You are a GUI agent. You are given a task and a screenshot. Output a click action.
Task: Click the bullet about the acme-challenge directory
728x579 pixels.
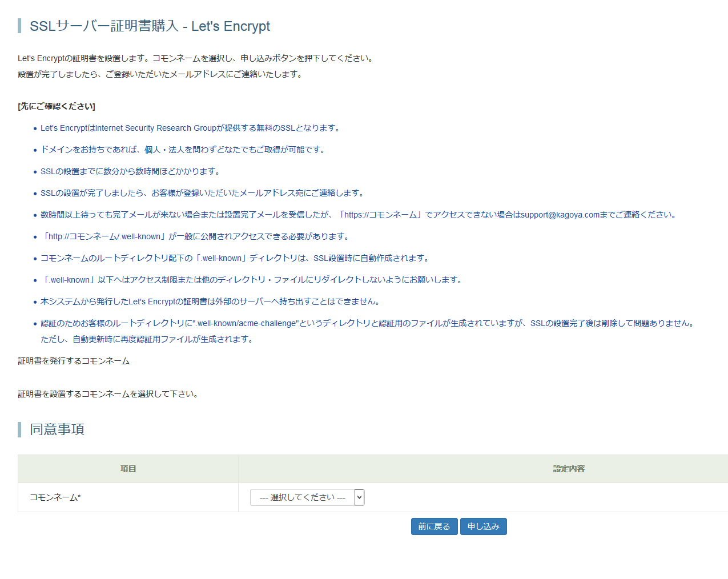pos(368,323)
